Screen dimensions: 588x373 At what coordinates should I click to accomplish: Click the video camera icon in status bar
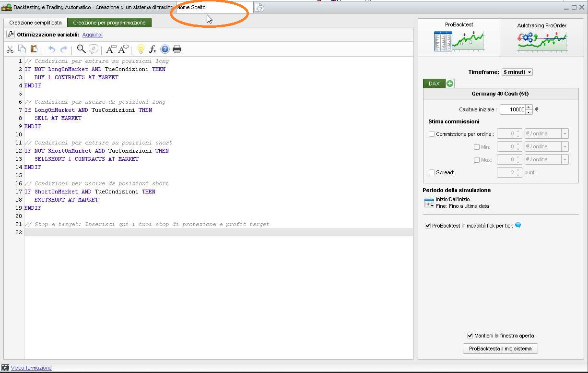pos(5,368)
